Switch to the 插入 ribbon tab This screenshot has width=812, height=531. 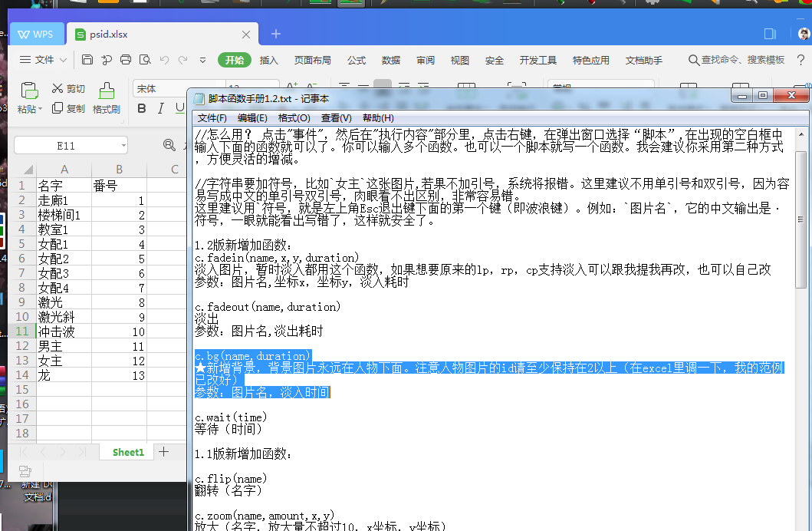(269, 60)
